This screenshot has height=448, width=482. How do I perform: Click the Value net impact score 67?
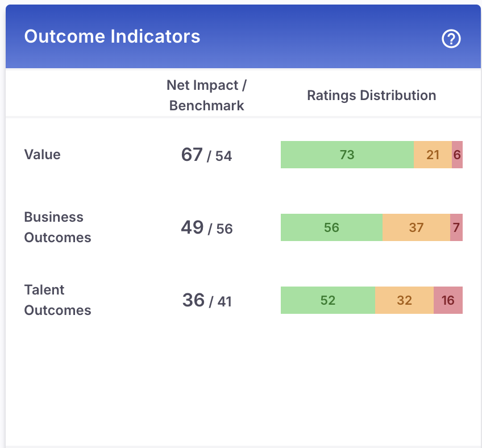[192, 155]
